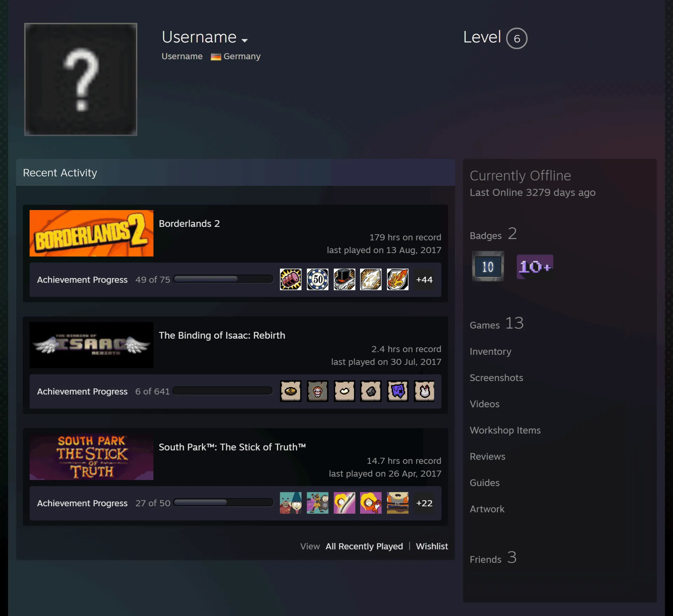Click Borderlands 2 achievement progress bar
Screen dimensions: 673x616
(223, 279)
